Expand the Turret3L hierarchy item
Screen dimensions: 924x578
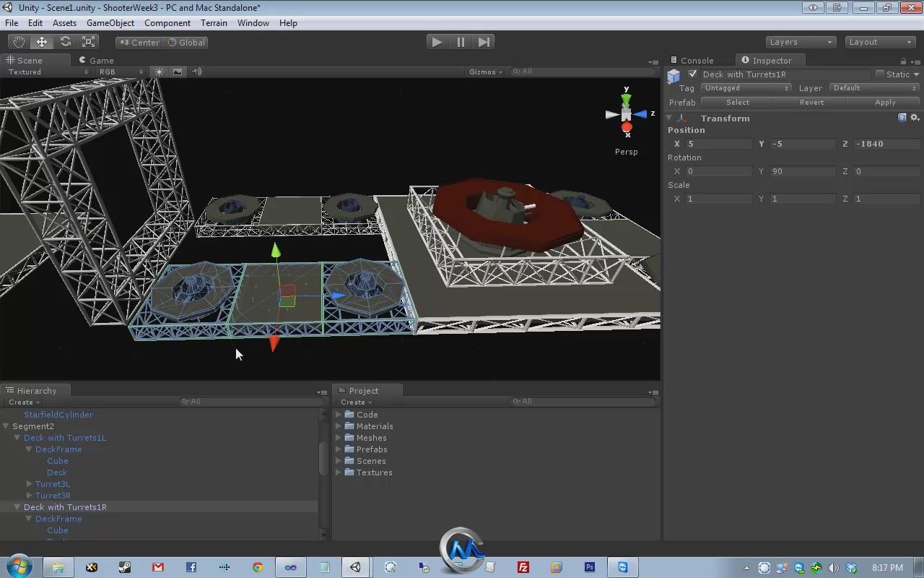29,484
